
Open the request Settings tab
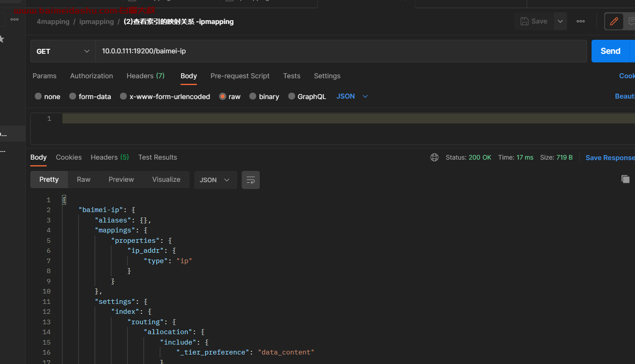point(327,76)
